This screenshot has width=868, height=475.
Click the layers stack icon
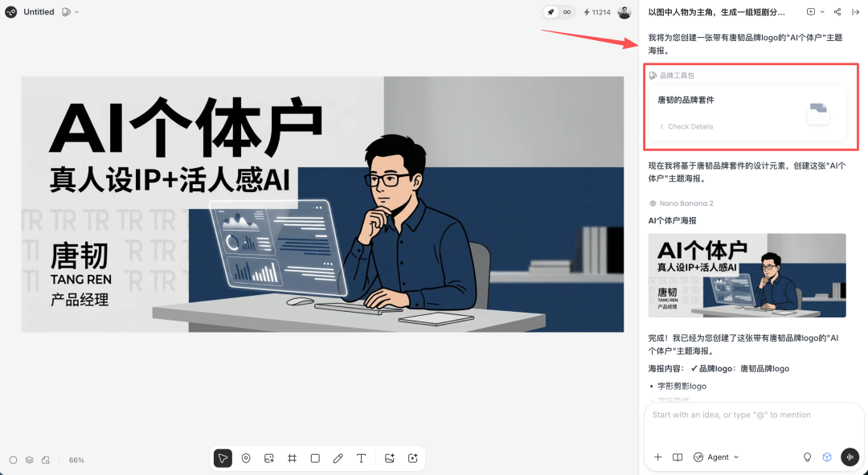pos(29,460)
